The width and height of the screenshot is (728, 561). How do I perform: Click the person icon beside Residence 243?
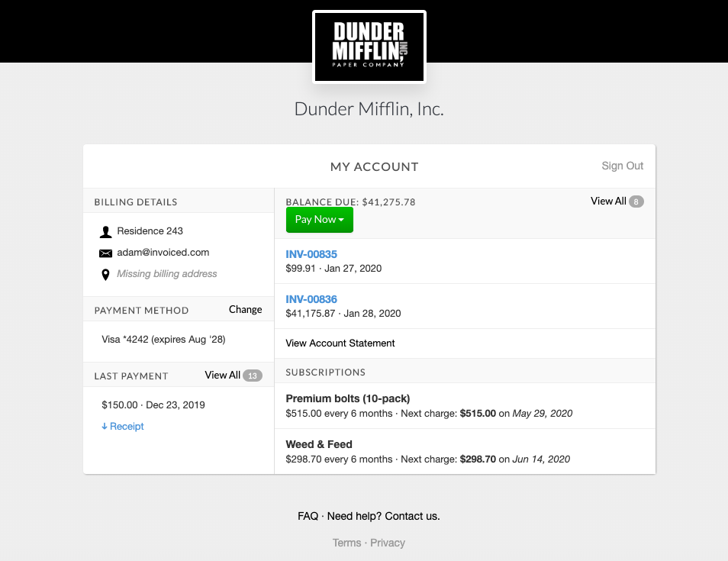[x=106, y=232]
